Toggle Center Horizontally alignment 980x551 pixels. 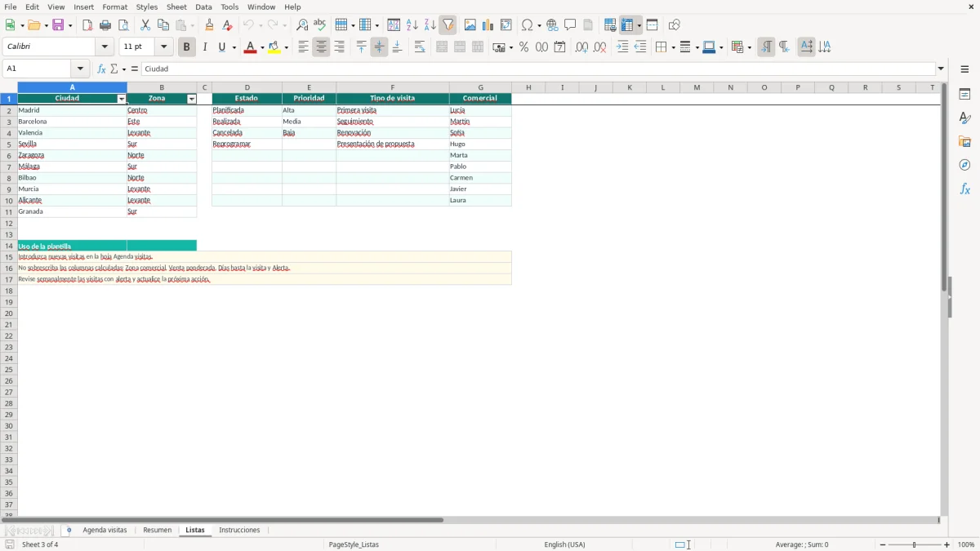pos(321,47)
